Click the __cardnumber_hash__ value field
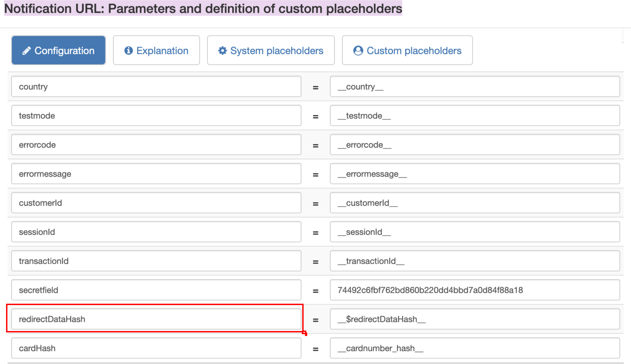 pos(475,348)
